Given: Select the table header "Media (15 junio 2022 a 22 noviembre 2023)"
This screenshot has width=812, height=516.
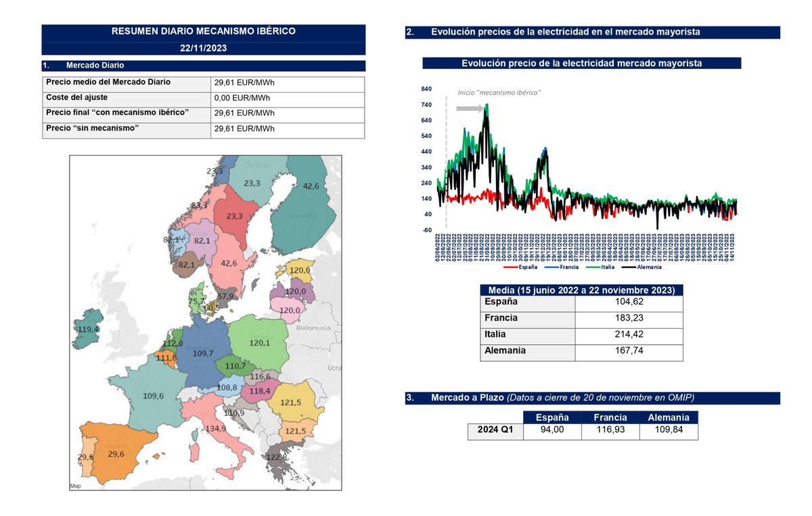Looking at the screenshot, I should 581,290.
